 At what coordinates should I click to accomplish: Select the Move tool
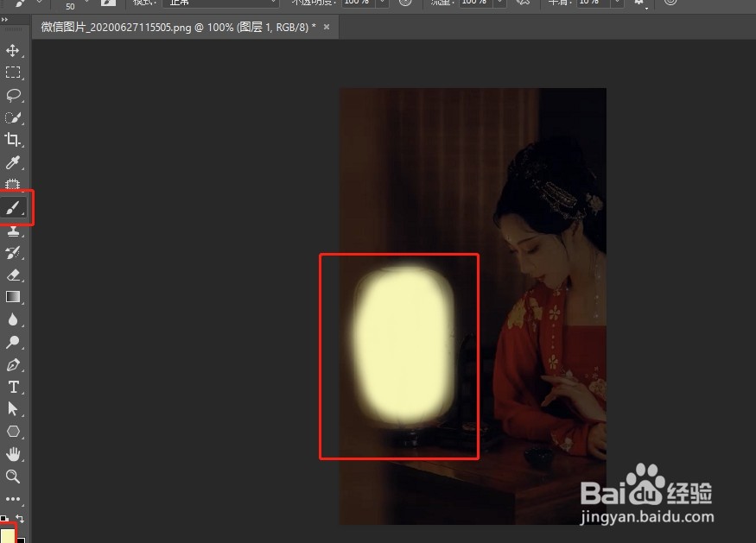click(13, 50)
